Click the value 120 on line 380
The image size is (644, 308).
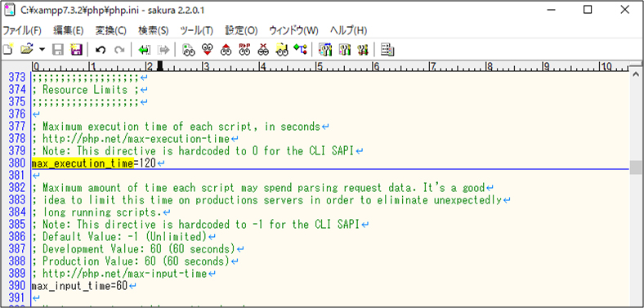[x=148, y=163]
